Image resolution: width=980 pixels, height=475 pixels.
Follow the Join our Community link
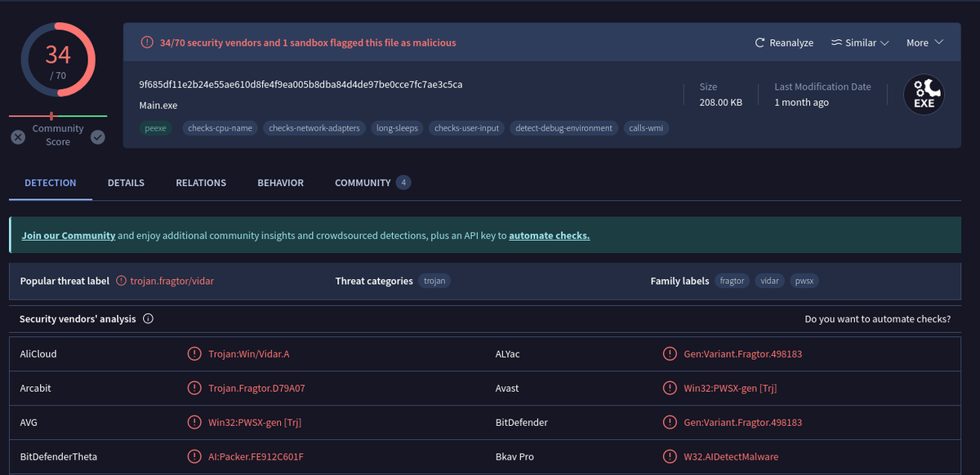pos(69,236)
